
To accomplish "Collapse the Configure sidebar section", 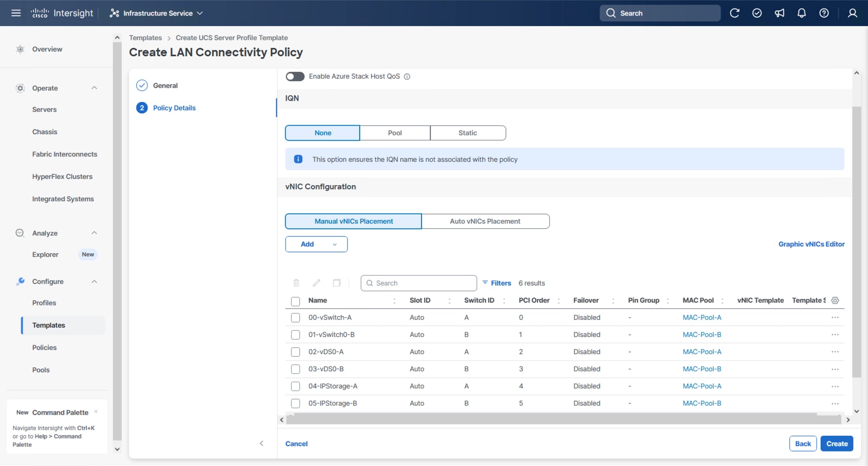I will 94,281.
